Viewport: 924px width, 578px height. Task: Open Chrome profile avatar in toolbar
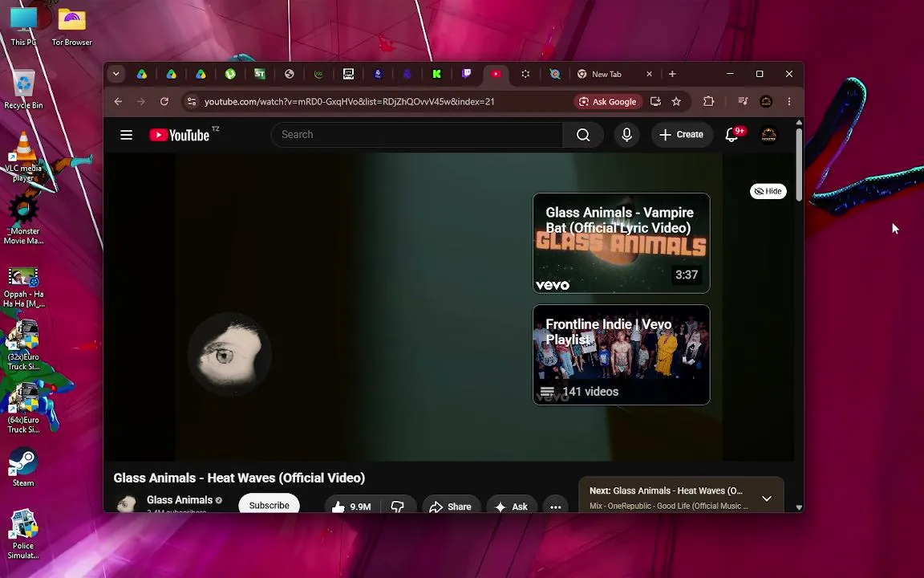tap(766, 101)
